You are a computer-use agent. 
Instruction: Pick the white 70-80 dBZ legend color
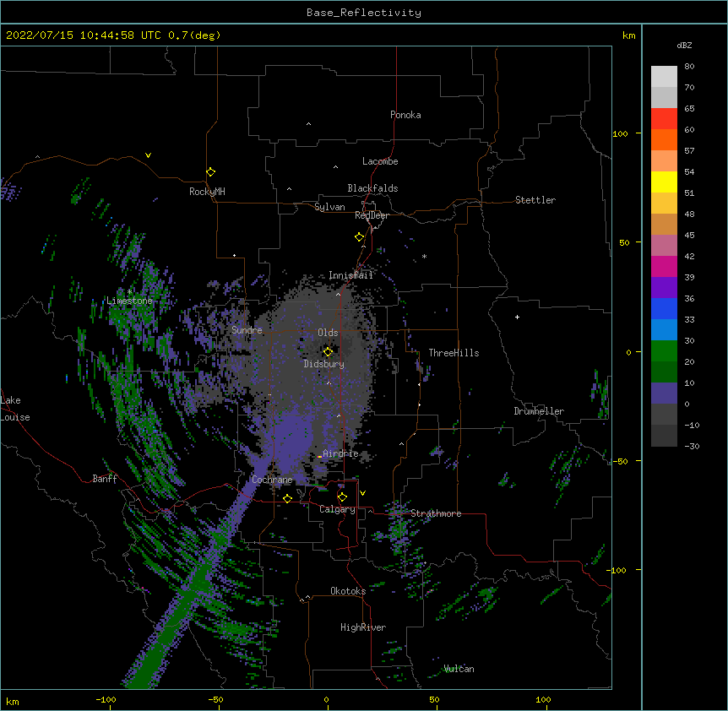coord(664,77)
